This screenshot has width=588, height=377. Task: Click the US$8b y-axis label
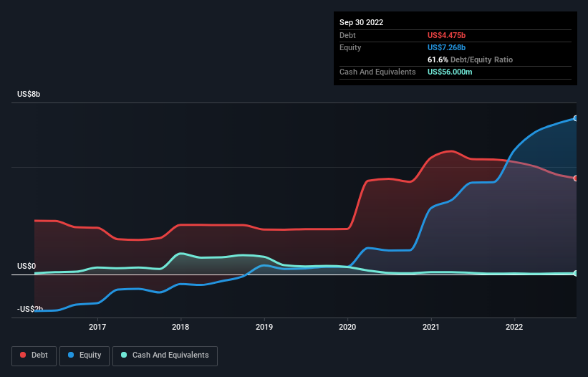[x=29, y=94]
